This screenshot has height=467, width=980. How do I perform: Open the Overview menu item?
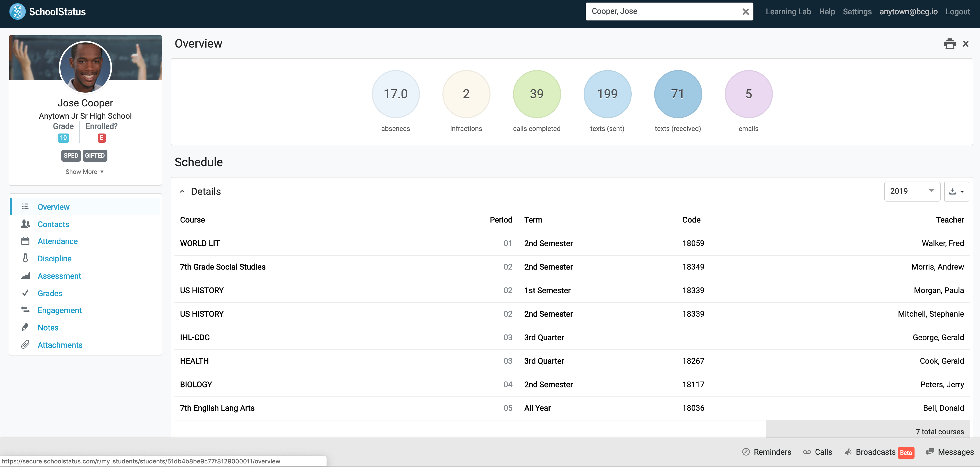click(53, 207)
